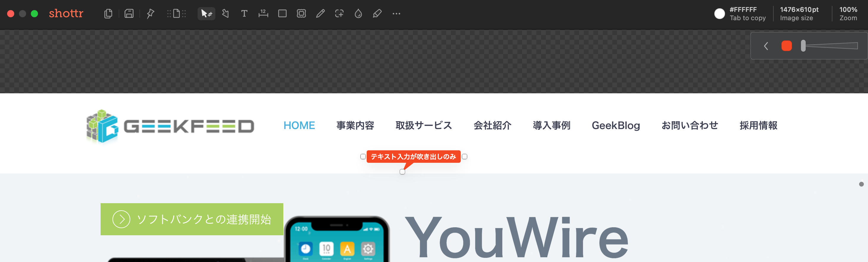Image resolution: width=868 pixels, height=262 pixels.
Task: Select the Rectangle tool
Action: click(x=282, y=13)
